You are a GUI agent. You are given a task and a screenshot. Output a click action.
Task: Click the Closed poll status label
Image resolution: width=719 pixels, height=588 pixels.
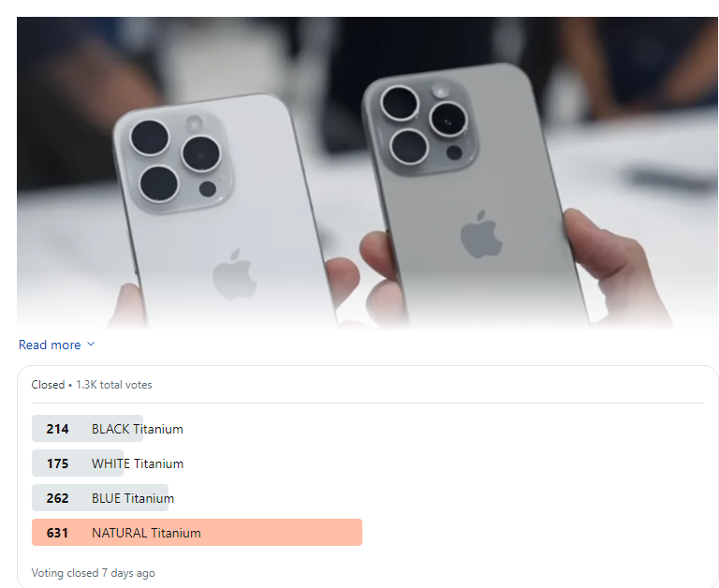[x=48, y=385]
